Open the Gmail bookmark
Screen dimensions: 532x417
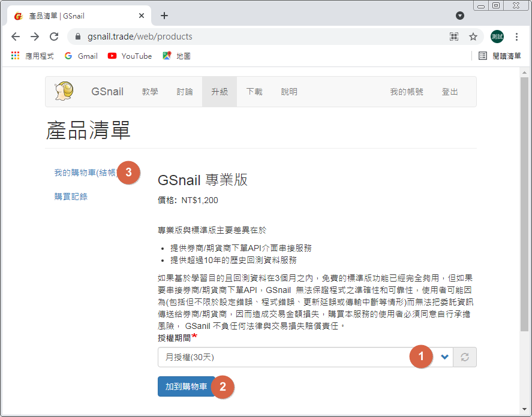point(81,56)
